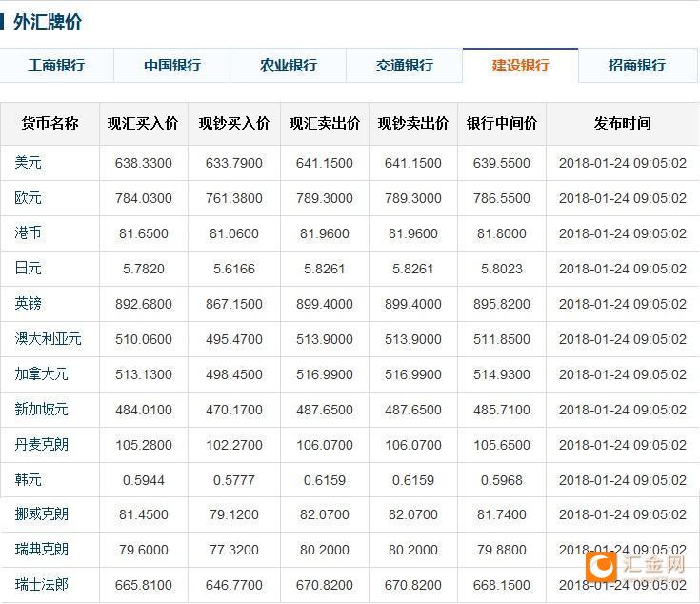Image resolution: width=700 pixels, height=604 pixels.
Task: Click the SGD middle rate 485.7100
Action: (502, 410)
